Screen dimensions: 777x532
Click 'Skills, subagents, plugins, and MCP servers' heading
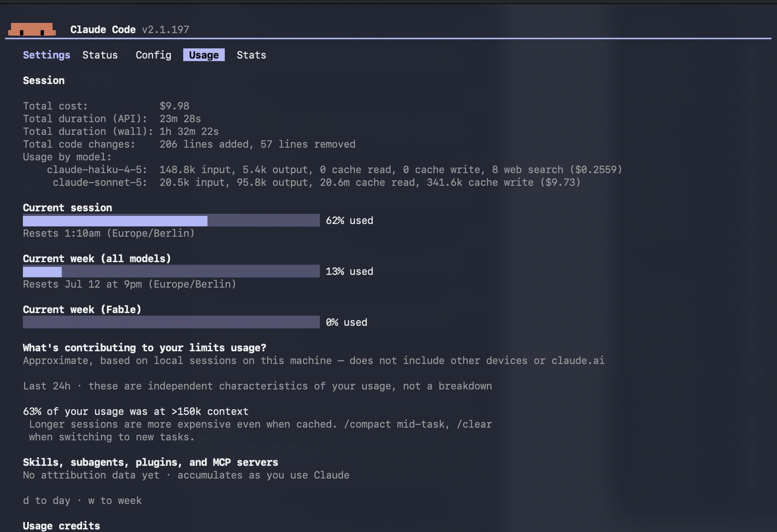click(x=151, y=462)
